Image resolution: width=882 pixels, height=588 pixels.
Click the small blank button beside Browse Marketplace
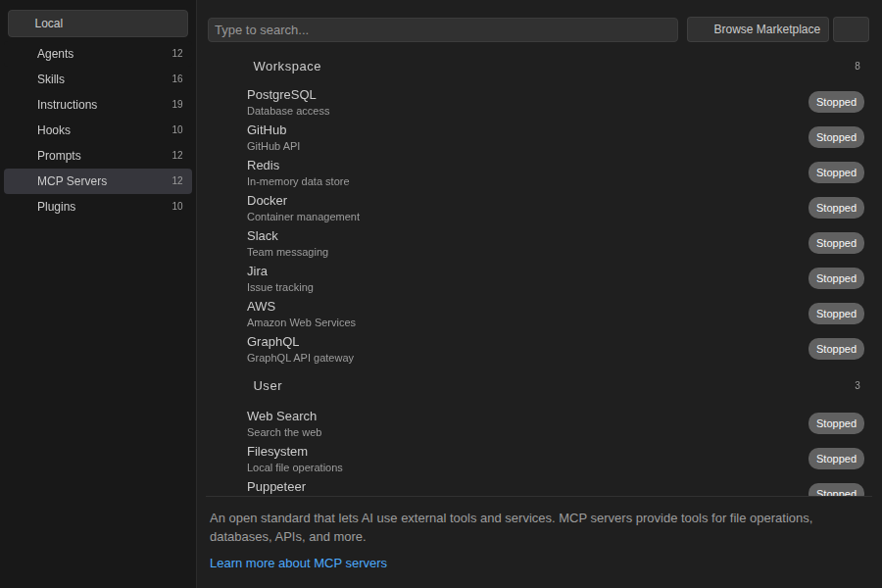click(x=851, y=29)
